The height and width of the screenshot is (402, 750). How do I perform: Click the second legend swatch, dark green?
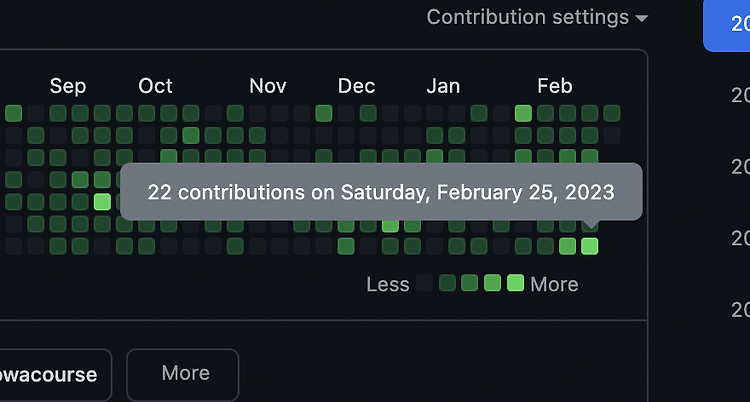point(447,283)
